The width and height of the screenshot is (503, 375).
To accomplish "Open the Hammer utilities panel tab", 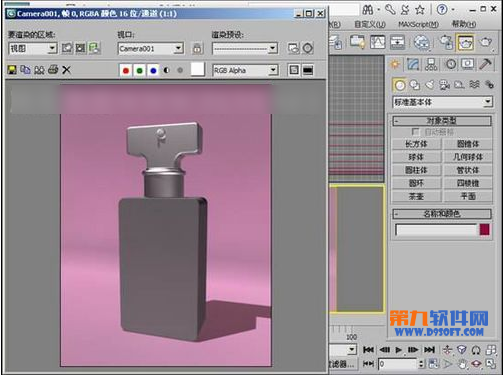I will pyautogui.click(x=485, y=64).
